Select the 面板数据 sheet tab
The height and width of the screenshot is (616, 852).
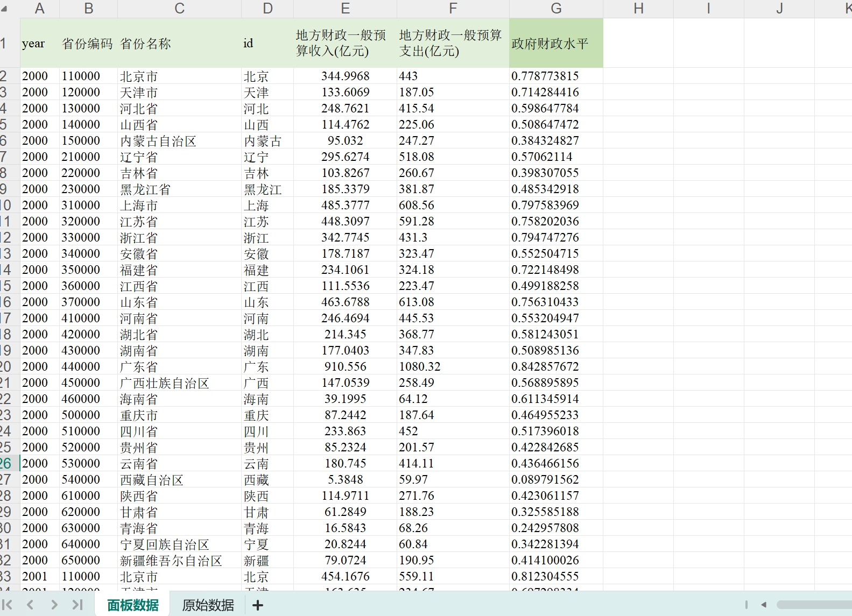point(133,605)
